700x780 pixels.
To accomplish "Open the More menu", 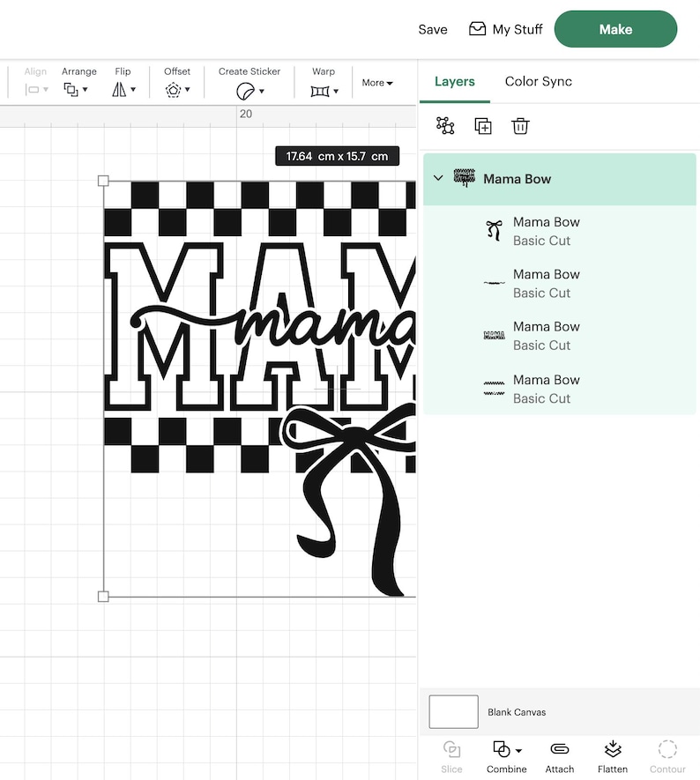I will coord(377,83).
